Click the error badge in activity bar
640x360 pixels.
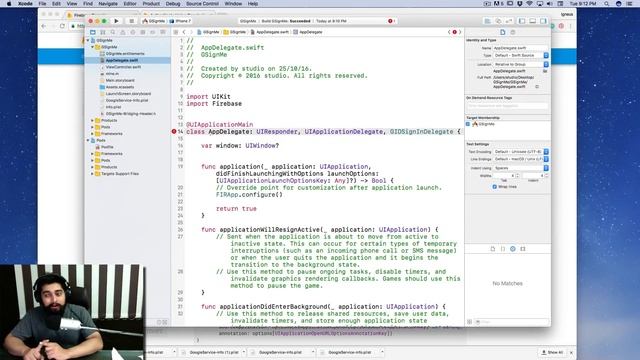tap(391, 21)
